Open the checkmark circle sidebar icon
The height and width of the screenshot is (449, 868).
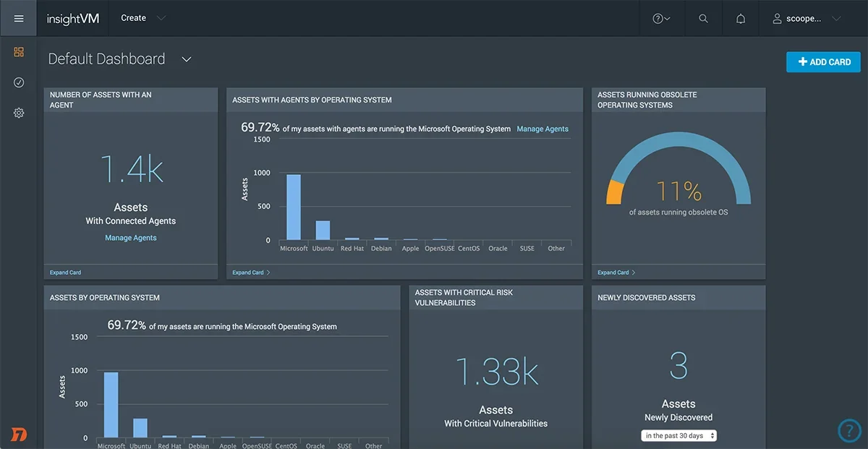point(19,82)
